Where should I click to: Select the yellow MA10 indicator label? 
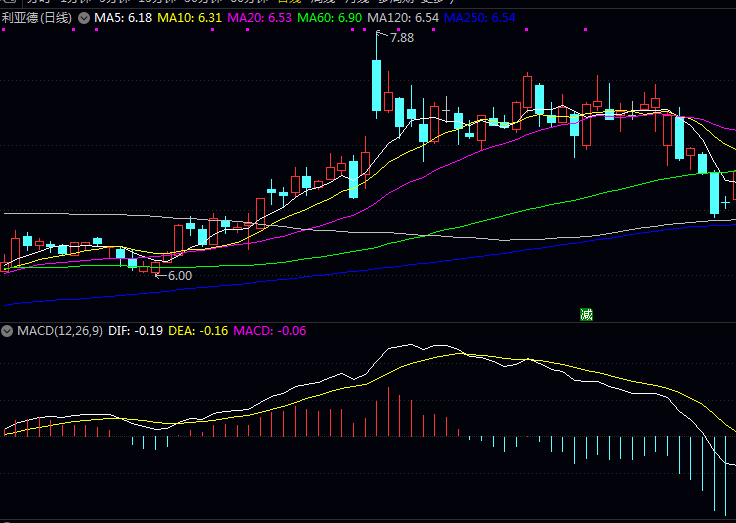[194, 18]
